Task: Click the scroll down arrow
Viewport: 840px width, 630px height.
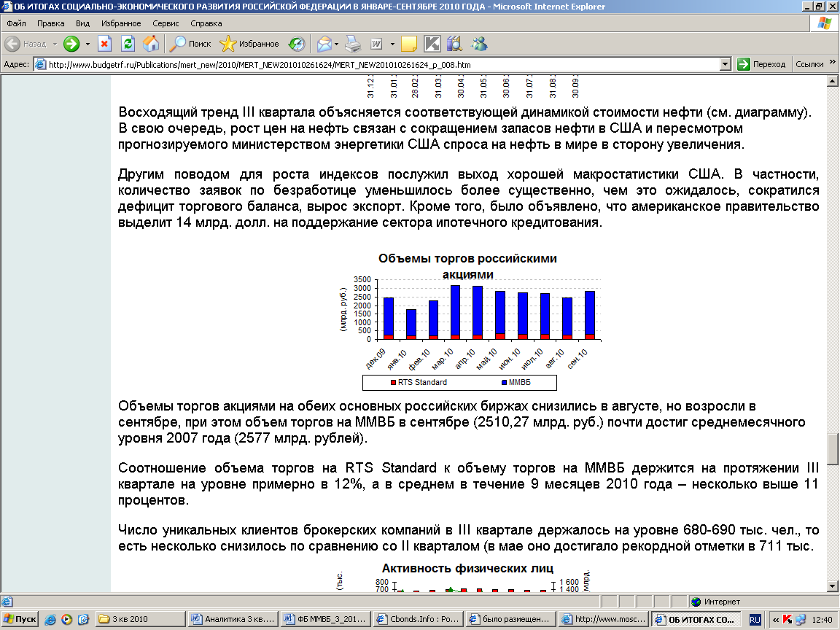Action: [833, 586]
